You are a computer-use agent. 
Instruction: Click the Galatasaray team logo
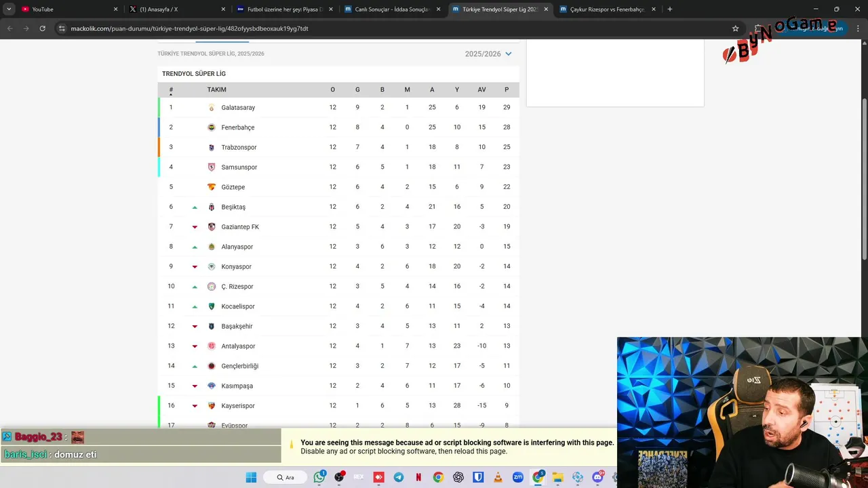tap(212, 108)
